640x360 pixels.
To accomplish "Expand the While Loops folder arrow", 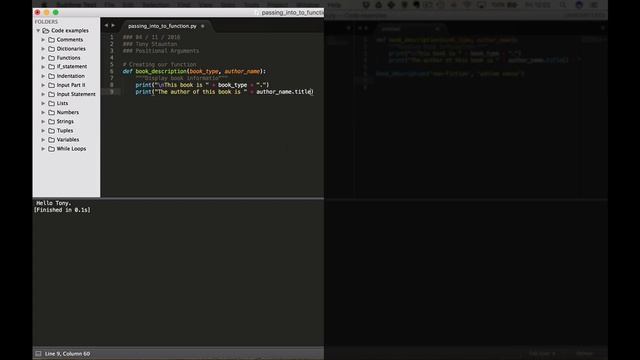I will (43, 149).
